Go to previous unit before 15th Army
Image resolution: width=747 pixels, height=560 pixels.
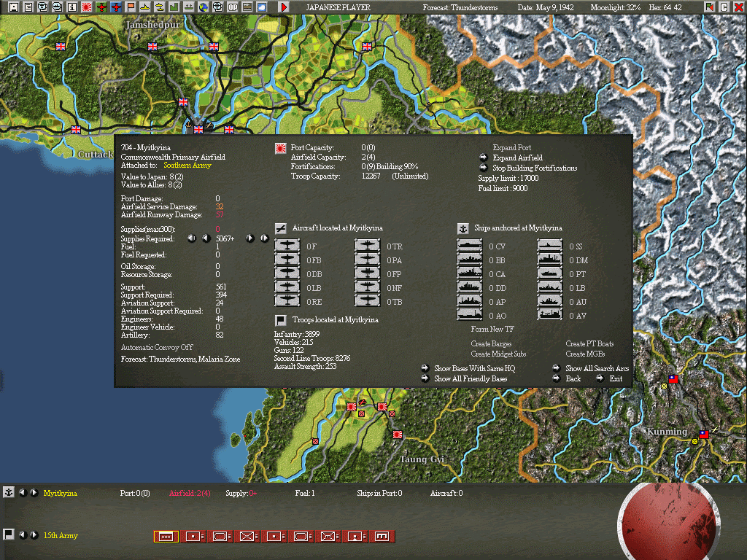23,534
